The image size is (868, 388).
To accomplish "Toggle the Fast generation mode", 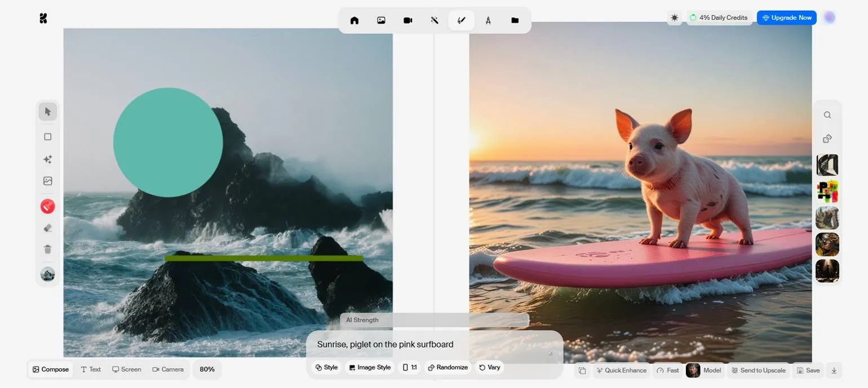I will tap(667, 370).
